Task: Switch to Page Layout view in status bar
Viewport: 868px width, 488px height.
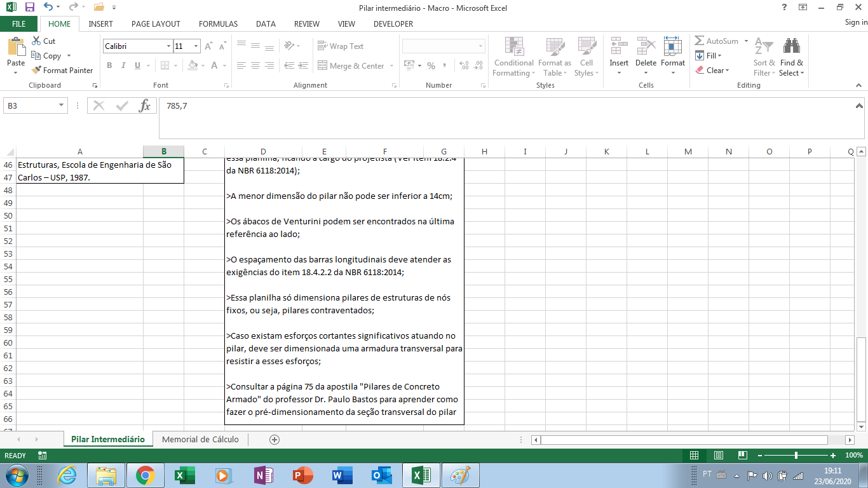Action: (719, 456)
